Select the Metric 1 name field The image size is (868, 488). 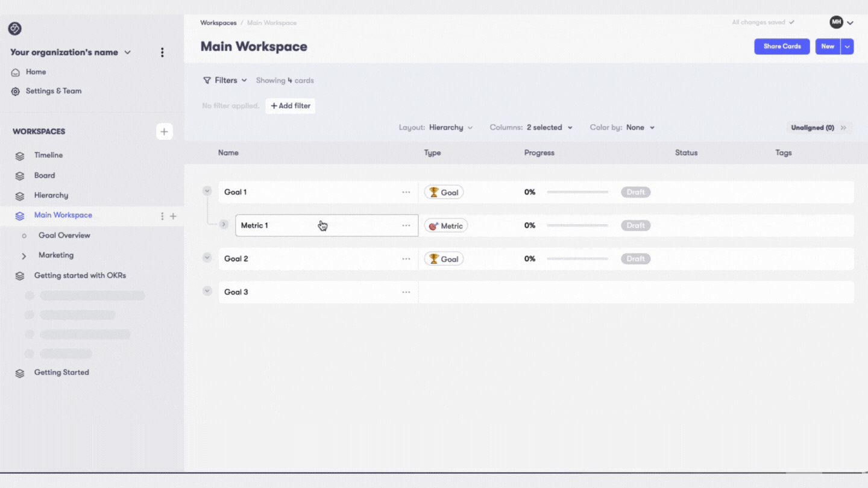point(327,225)
